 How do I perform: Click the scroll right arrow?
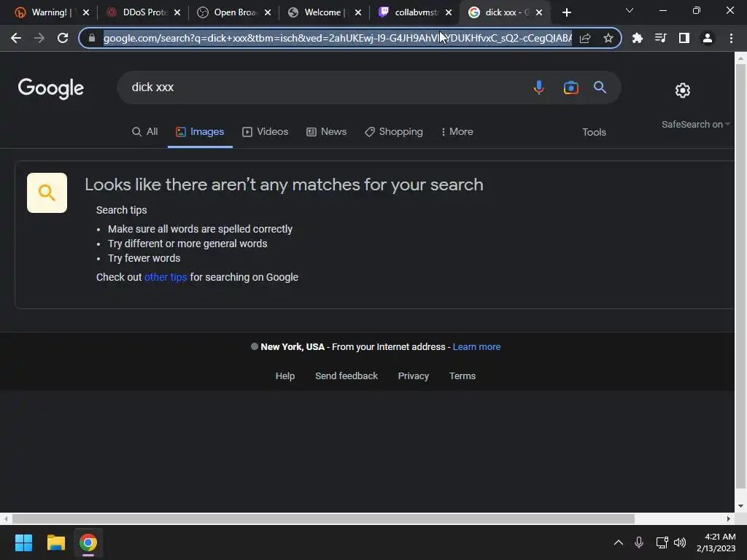[728, 518]
